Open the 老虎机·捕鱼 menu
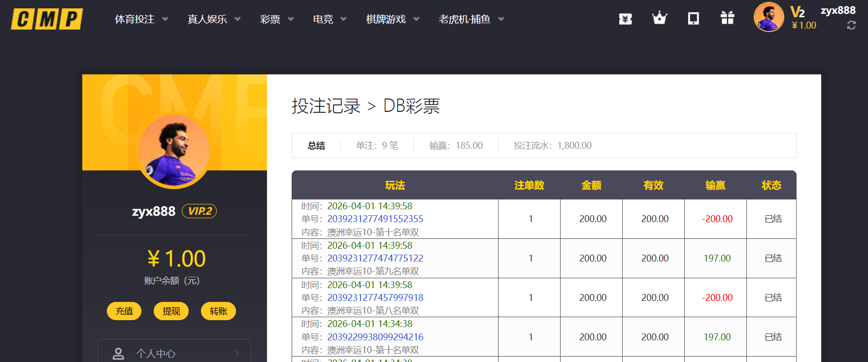The width and height of the screenshot is (868, 362). pyautogui.click(x=471, y=19)
